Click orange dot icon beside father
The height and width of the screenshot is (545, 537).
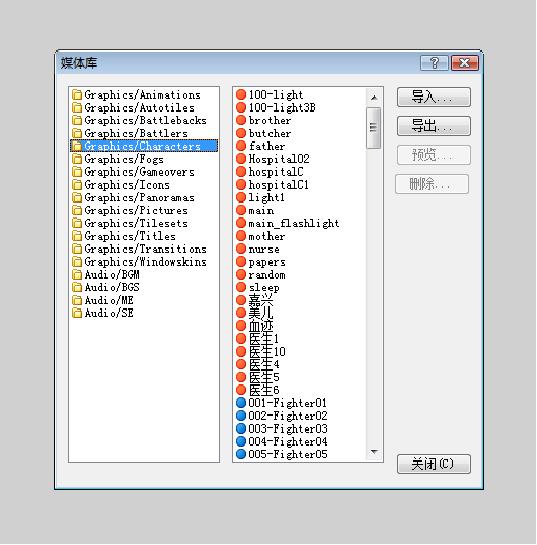(241, 146)
